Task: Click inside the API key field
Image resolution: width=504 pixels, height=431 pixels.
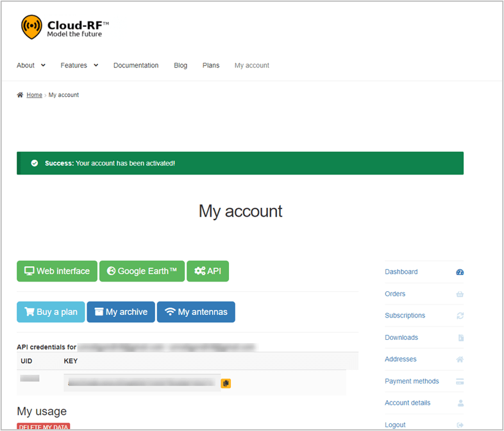Action: point(142,382)
